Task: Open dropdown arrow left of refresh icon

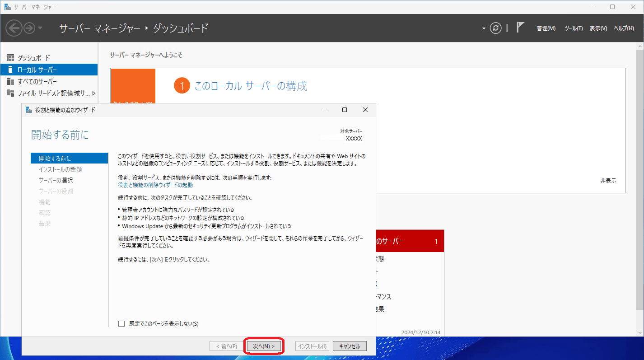Action: coord(484,28)
